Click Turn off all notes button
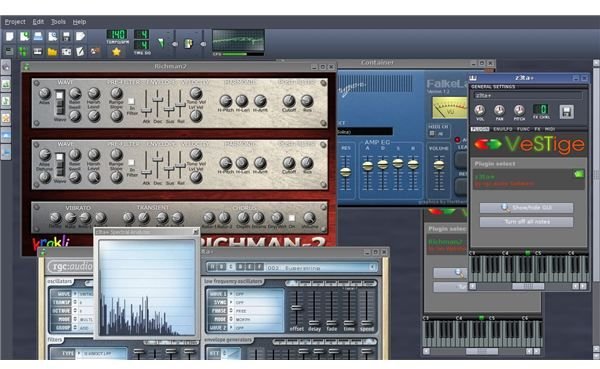The height and width of the screenshot is (369, 600). (527, 222)
